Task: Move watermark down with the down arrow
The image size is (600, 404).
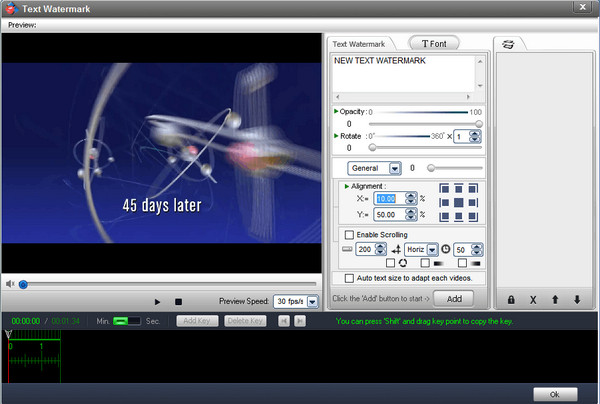Action: click(576, 299)
